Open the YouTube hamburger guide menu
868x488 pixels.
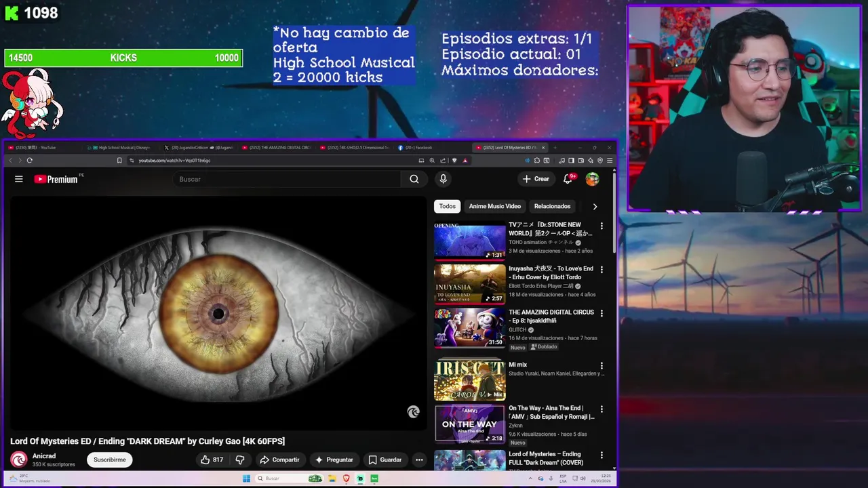point(19,179)
